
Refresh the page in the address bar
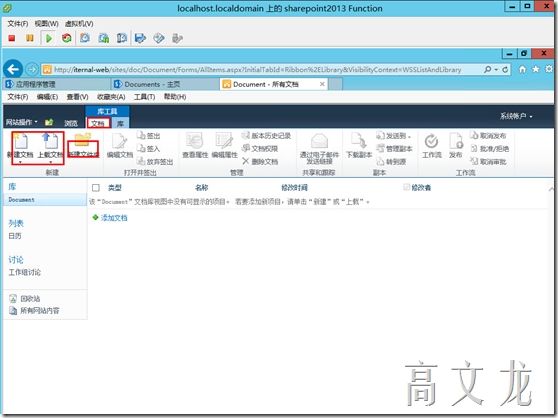[505, 70]
